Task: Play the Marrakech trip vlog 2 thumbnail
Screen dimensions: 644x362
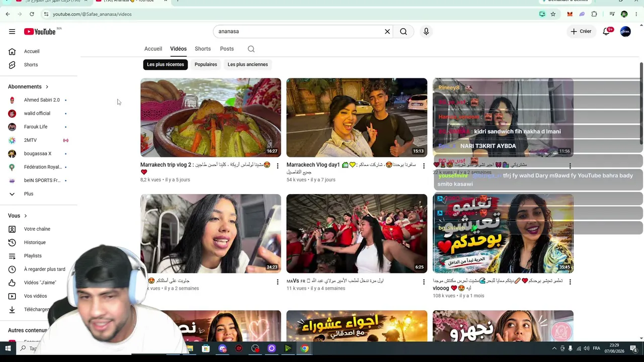Action: 211,118
